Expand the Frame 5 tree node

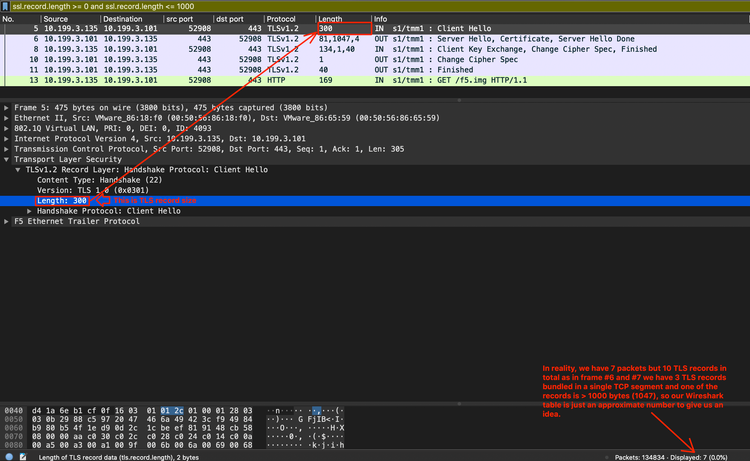click(x=7, y=107)
